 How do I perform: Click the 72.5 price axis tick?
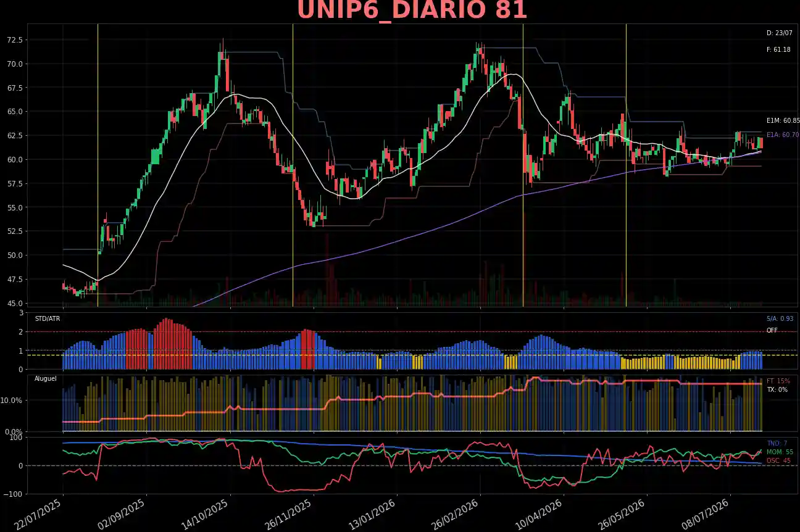(15, 40)
